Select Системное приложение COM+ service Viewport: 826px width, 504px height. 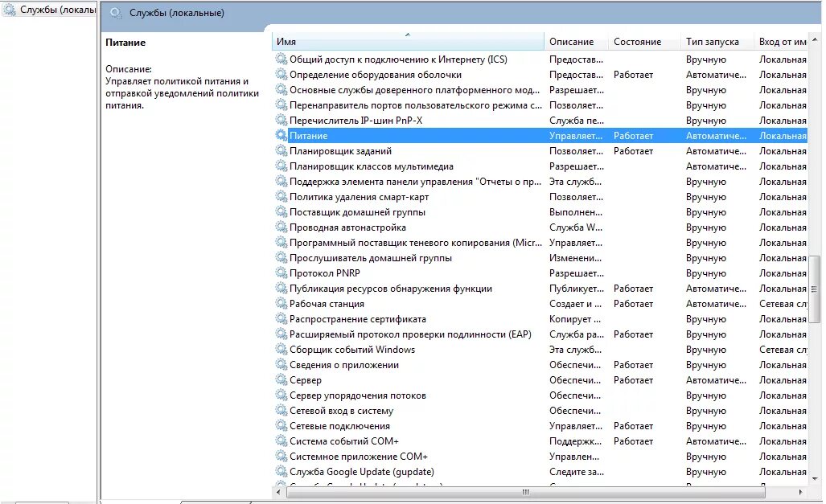(x=359, y=456)
